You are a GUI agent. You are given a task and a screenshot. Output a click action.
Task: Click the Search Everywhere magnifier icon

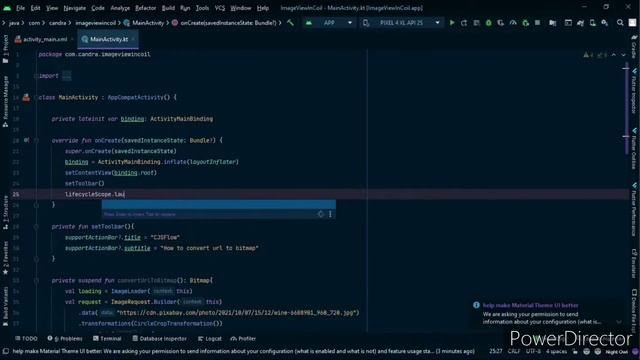coord(620,23)
